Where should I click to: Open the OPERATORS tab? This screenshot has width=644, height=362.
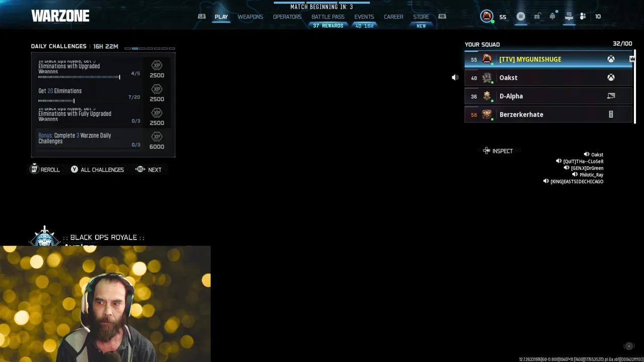click(287, 17)
